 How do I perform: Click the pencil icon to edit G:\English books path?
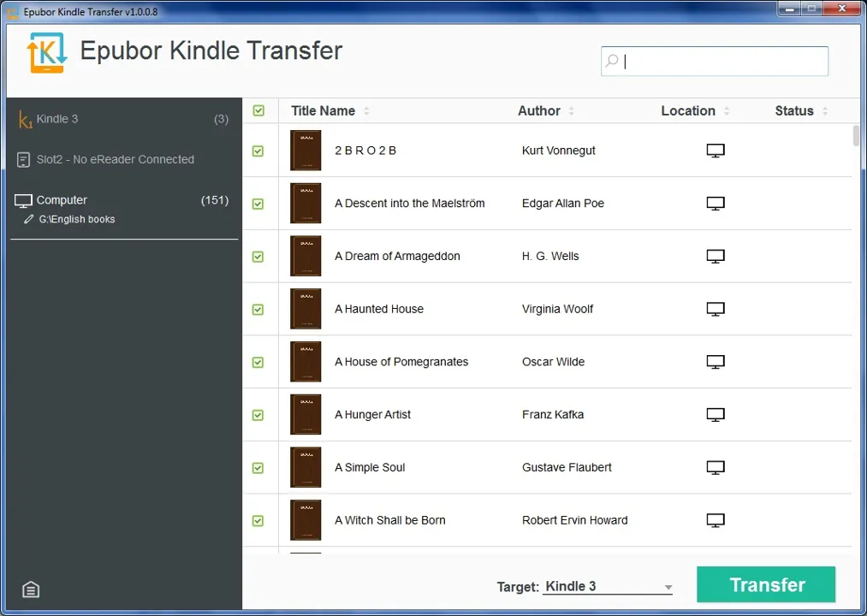[29, 219]
